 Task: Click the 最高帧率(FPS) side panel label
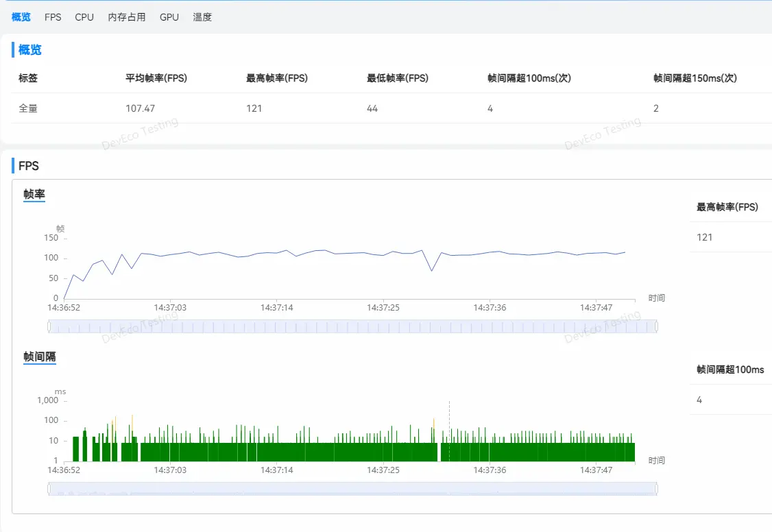click(x=727, y=207)
